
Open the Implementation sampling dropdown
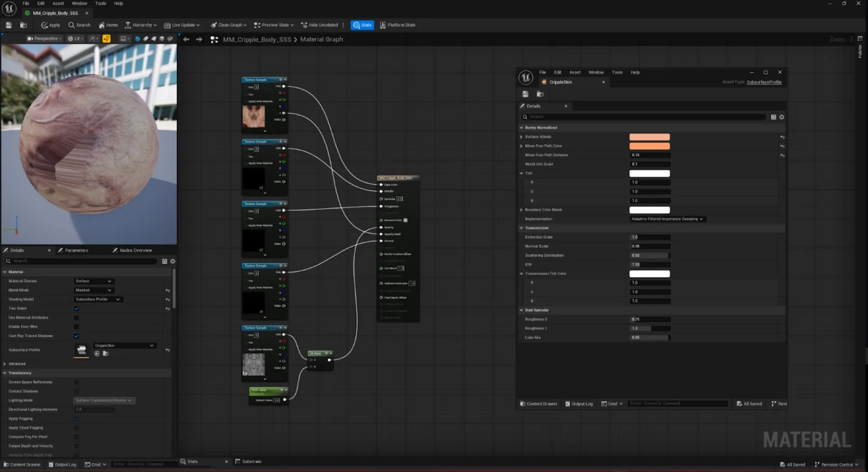point(667,219)
